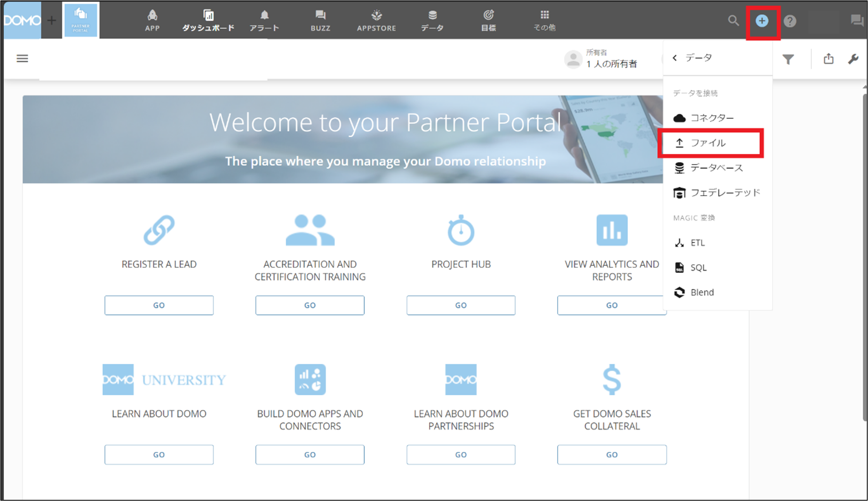This screenshot has height=501, width=868.
Task: Click the owner avatar icon
Action: (573, 60)
